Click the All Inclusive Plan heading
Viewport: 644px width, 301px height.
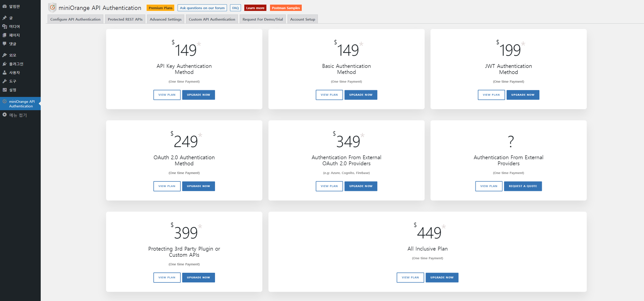(x=427, y=249)
